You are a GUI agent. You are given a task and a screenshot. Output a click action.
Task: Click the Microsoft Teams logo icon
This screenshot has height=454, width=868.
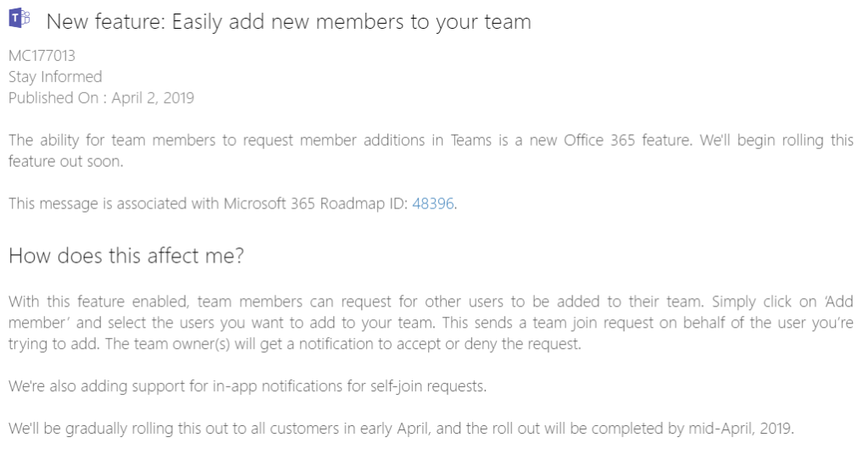[19, 19]
